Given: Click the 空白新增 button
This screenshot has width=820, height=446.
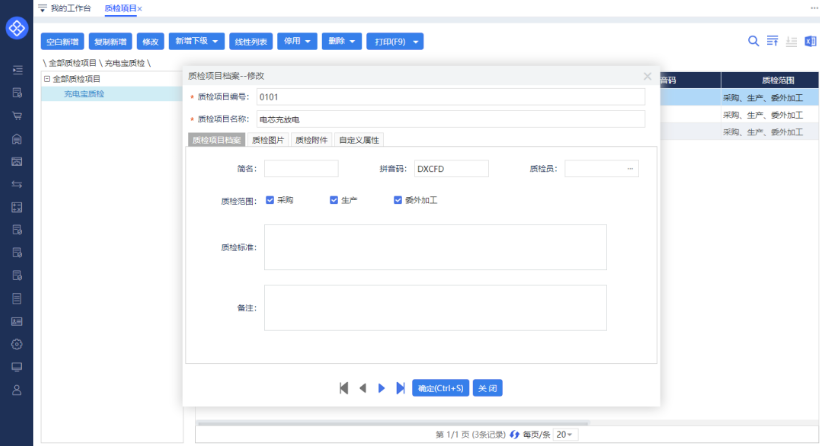Looking at the screenshot, I should [x=62, y=41].
